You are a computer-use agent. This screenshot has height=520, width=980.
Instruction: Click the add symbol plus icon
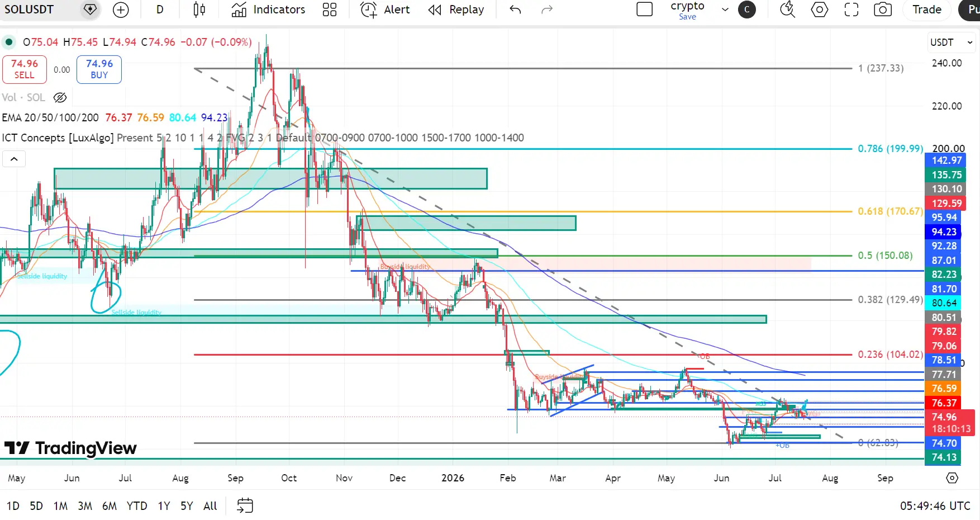pyautogui.click(x=121, y=10)
